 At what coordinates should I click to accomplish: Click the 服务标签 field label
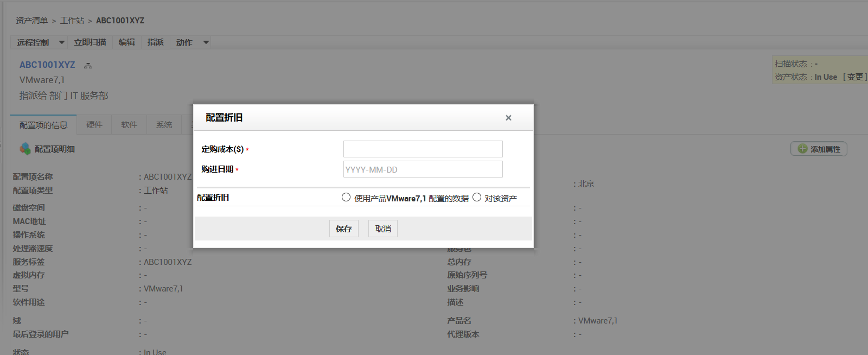pyautogui.click(x=29, y=262)
